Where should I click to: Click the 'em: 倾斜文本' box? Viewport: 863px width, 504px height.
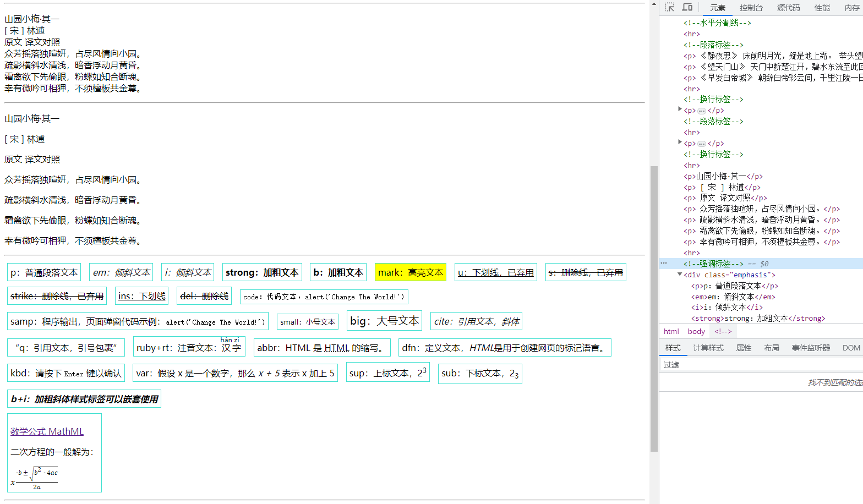[x=121, y=272]
